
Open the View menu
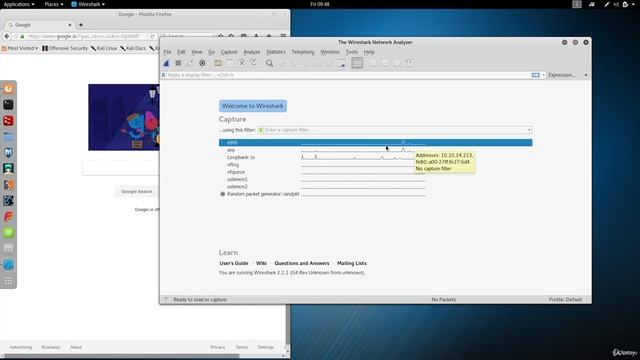click(x=197, y=52)
